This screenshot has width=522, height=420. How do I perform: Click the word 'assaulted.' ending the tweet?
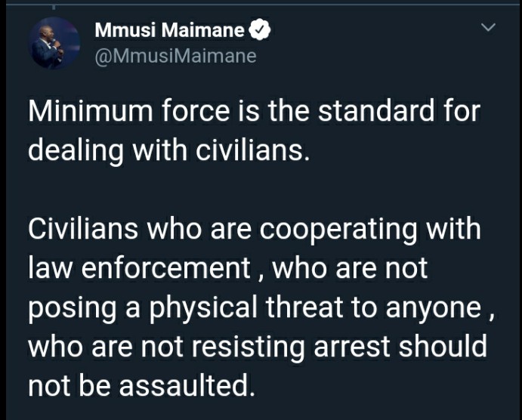coord(187,385)
